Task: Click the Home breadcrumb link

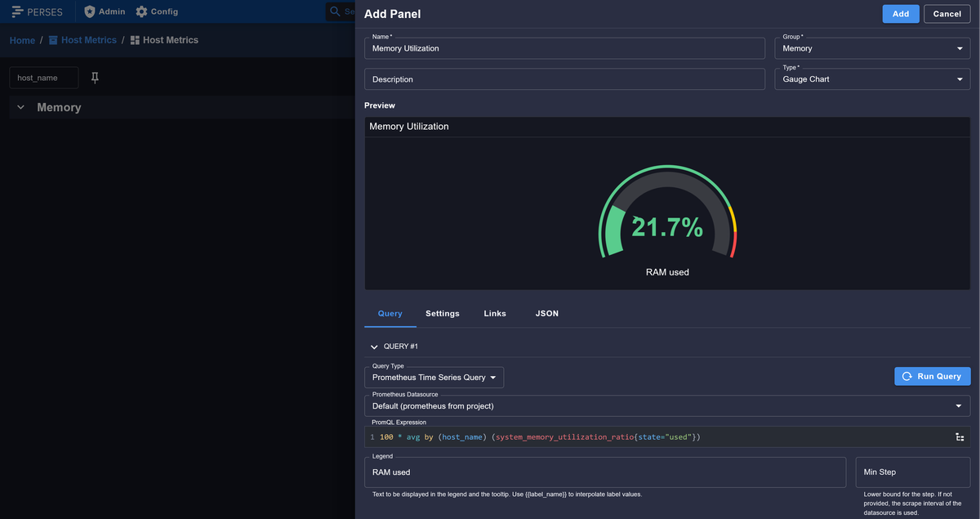Action: pyautogui.click(x=22, y=40)
